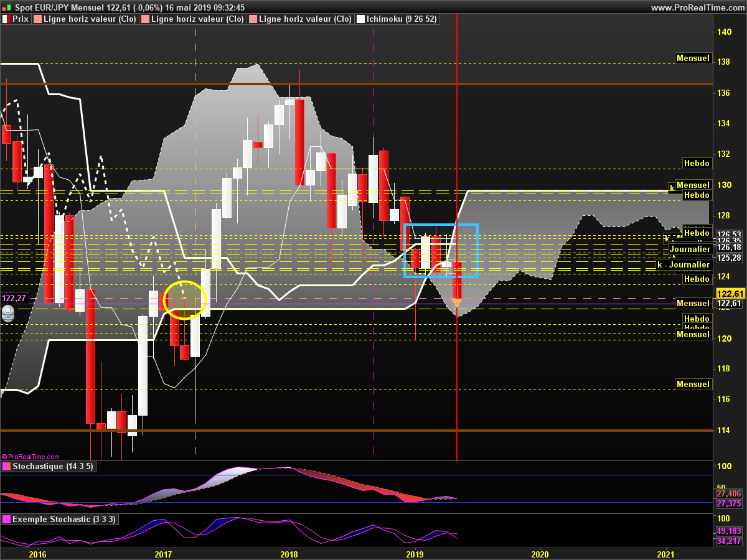Image resolution: width=747 pixels, height=560 pixels.
Task: Click the Stochastique (14 3 5) color icon
Action: 6,467
